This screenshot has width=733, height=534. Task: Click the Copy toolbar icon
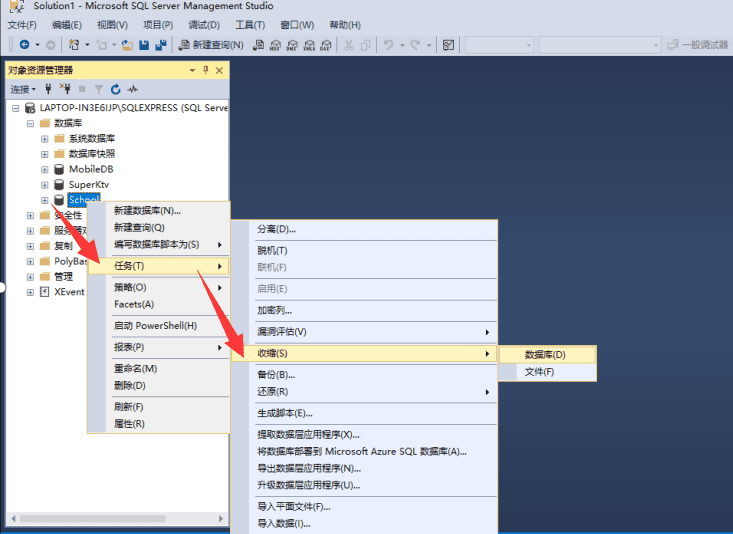click(366, 45)
